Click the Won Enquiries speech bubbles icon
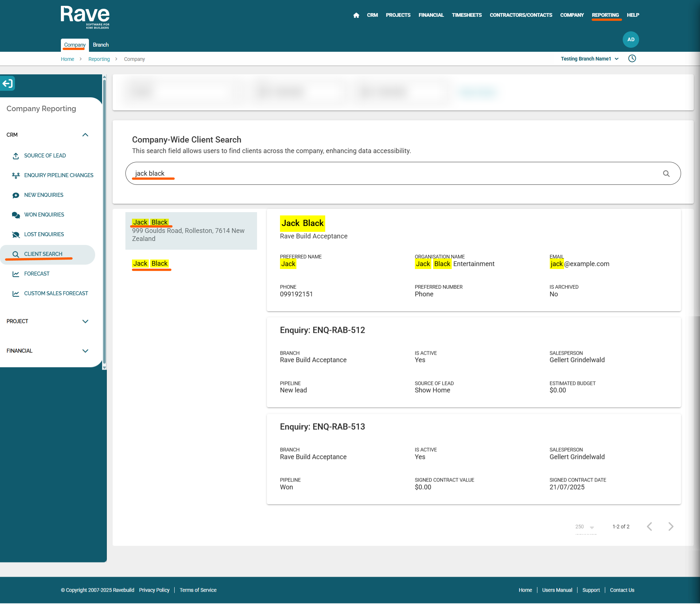Screen dimensions: 700x604 (16, 215)
